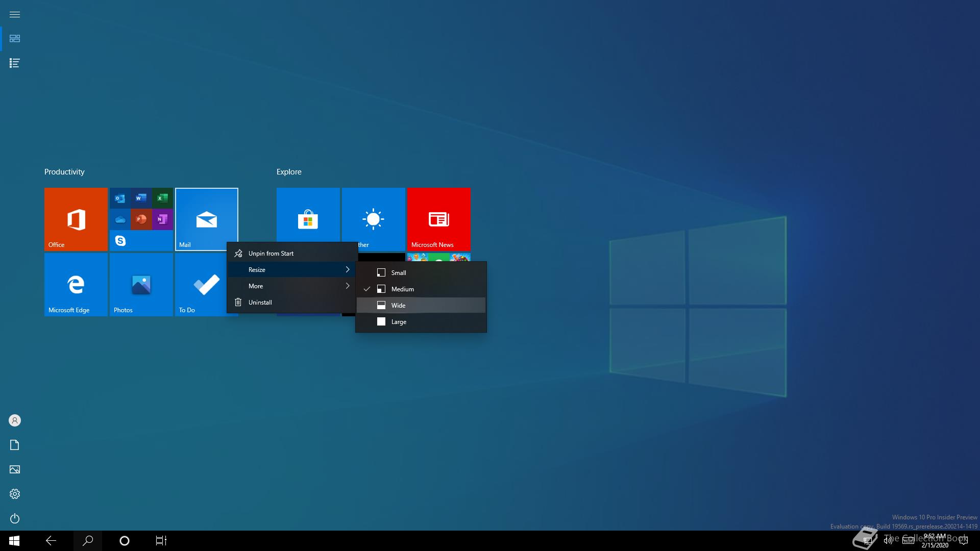The image size is (980, 551).
Task: Open Cortana from the taskbar
Action: click(x=125, y=541)
